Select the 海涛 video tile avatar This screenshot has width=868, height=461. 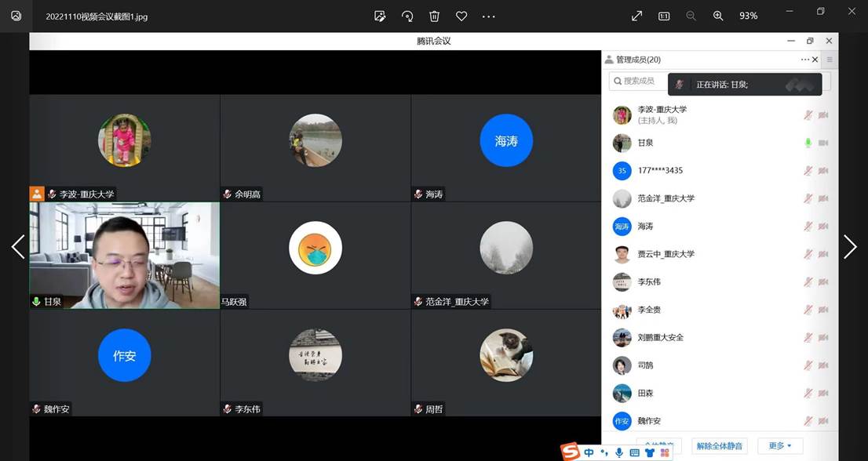[506, 140]
